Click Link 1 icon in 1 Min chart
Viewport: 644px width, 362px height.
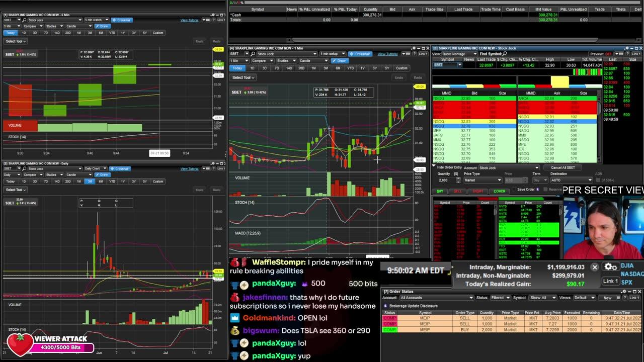click(x=423, y=54)
